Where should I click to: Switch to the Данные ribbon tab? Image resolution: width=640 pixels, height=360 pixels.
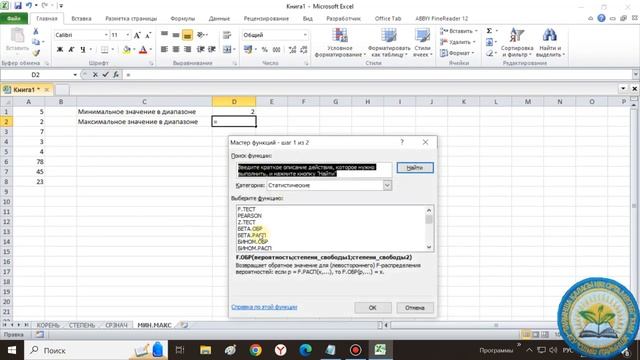pyautogui.click(x=219, y=19)
